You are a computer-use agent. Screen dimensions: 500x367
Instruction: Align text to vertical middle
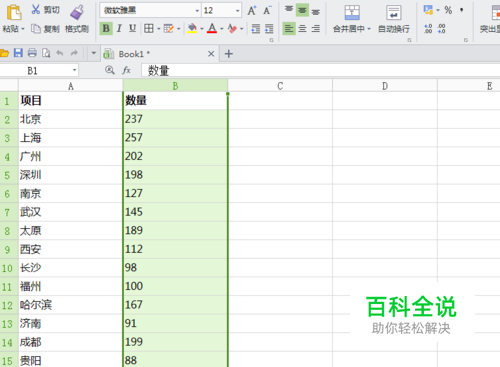[x=302, y=10]
